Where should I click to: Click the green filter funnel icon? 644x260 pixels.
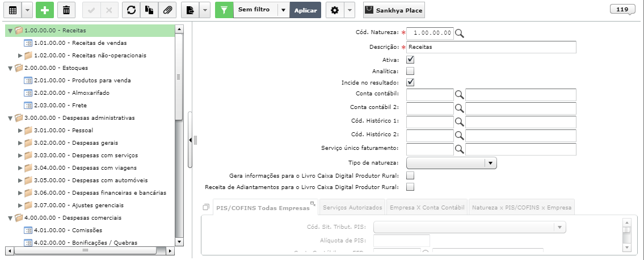pyautogui.click(x=224, y=10)
